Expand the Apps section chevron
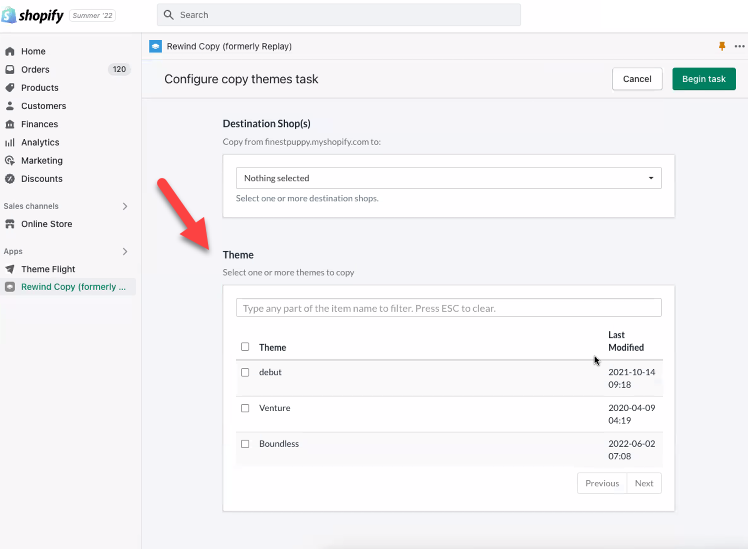748x549 pixels. click(125, 251)
